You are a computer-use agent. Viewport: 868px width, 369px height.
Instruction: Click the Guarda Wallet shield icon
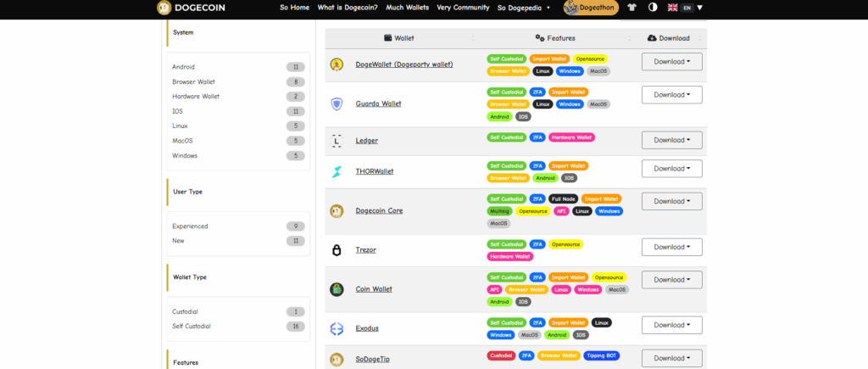[337, 103]
